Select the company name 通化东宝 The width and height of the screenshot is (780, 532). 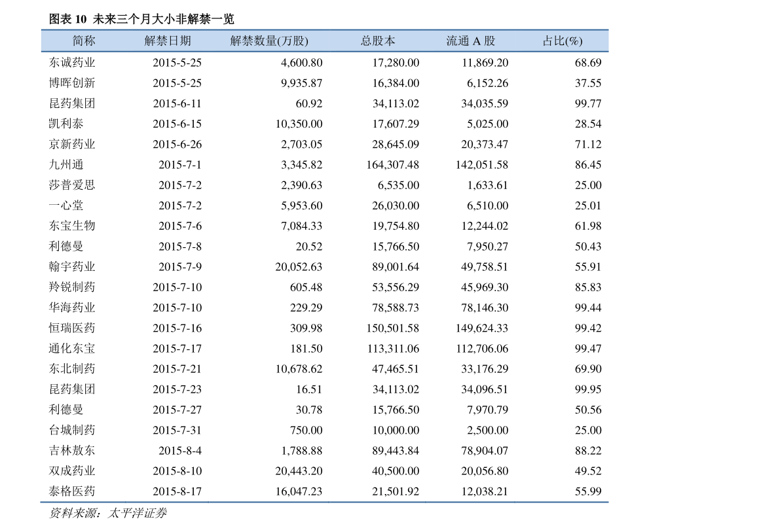coord(72,349)
